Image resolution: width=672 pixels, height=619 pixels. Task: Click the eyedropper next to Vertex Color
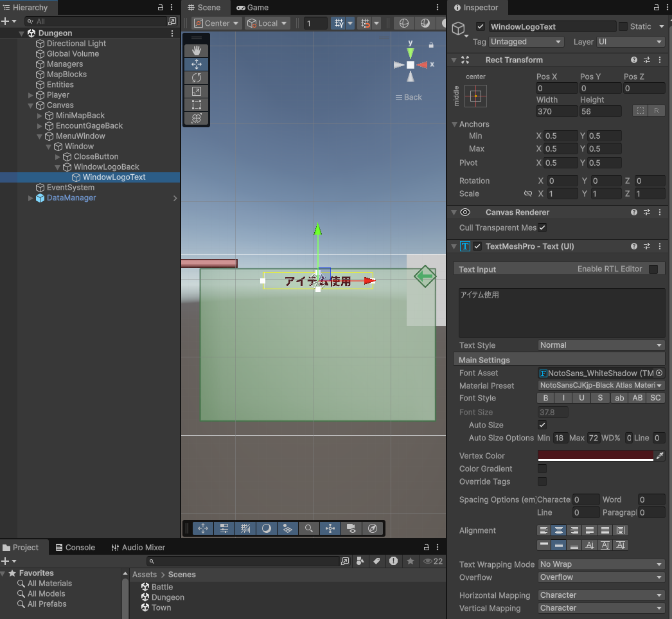(659, 456)
